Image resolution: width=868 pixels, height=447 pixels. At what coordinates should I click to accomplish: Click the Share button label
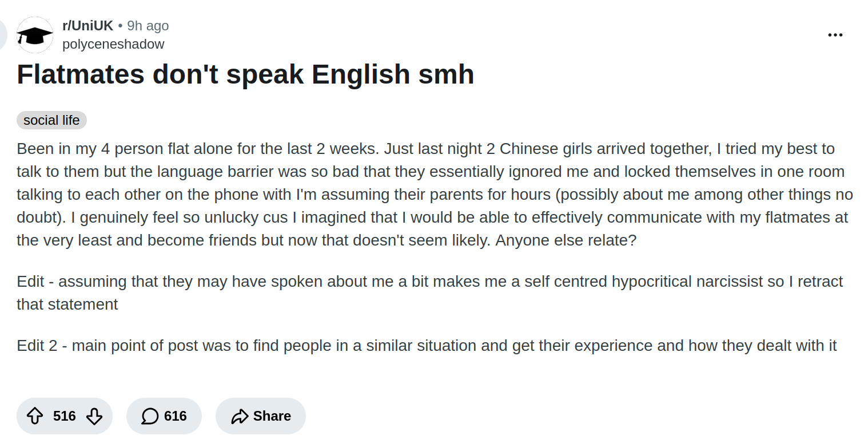pyautogui.click(x=272, y=416)
